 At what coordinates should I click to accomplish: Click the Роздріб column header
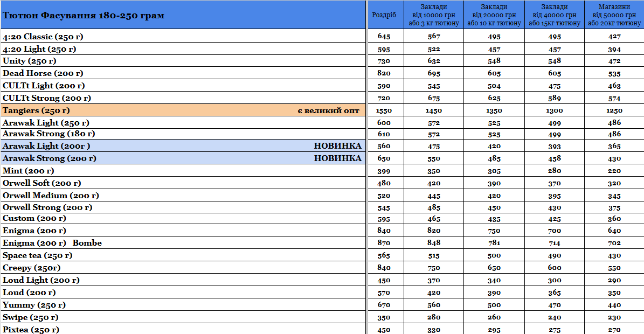pyautogui.click(x=385, y=15)
